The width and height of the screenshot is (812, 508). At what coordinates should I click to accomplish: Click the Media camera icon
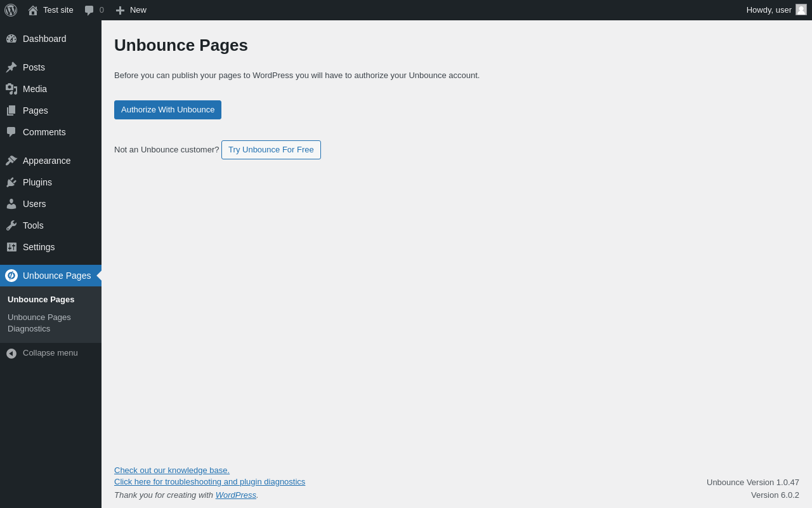click(11, 89)
